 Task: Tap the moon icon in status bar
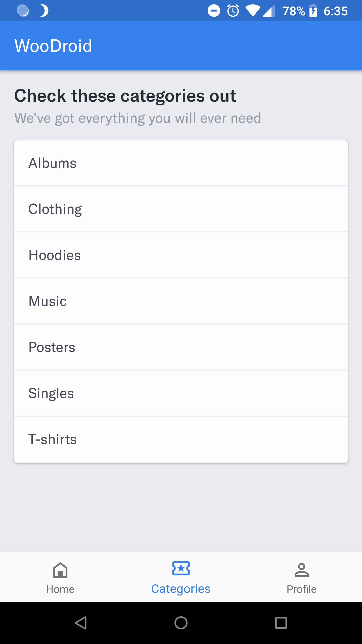[44, 11]
